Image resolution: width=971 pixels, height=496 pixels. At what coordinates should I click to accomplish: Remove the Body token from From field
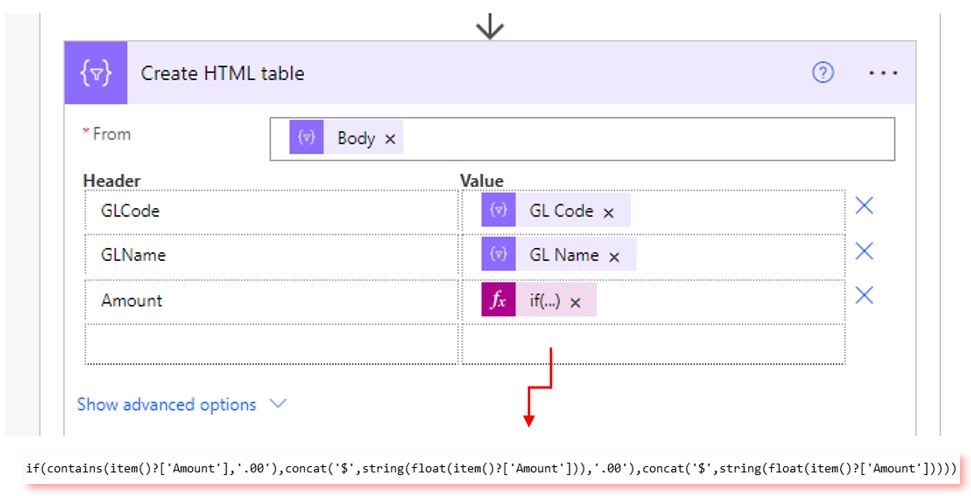[390, 139]
